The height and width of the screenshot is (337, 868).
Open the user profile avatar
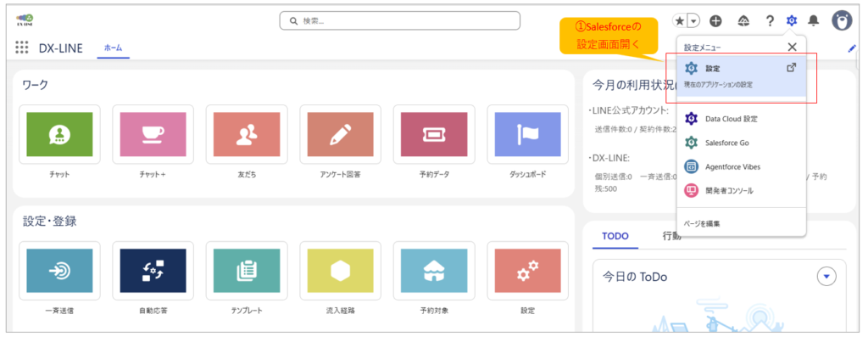click(x=842, y=20)
